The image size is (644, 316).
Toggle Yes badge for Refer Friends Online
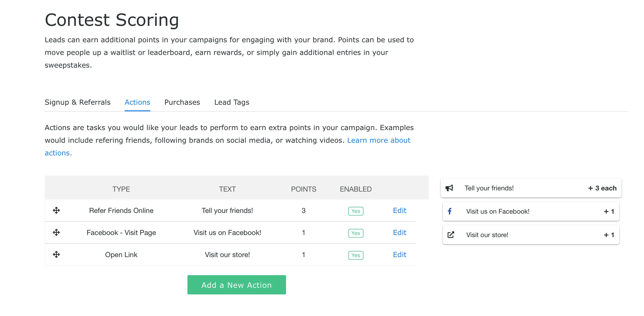(x=355, y=211)
